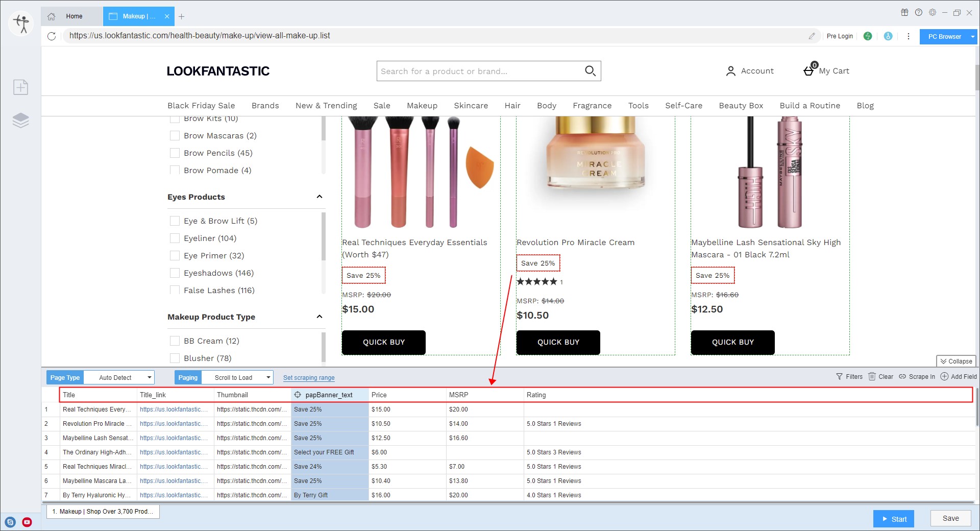Open the help question mark icon

click(919, 12)
